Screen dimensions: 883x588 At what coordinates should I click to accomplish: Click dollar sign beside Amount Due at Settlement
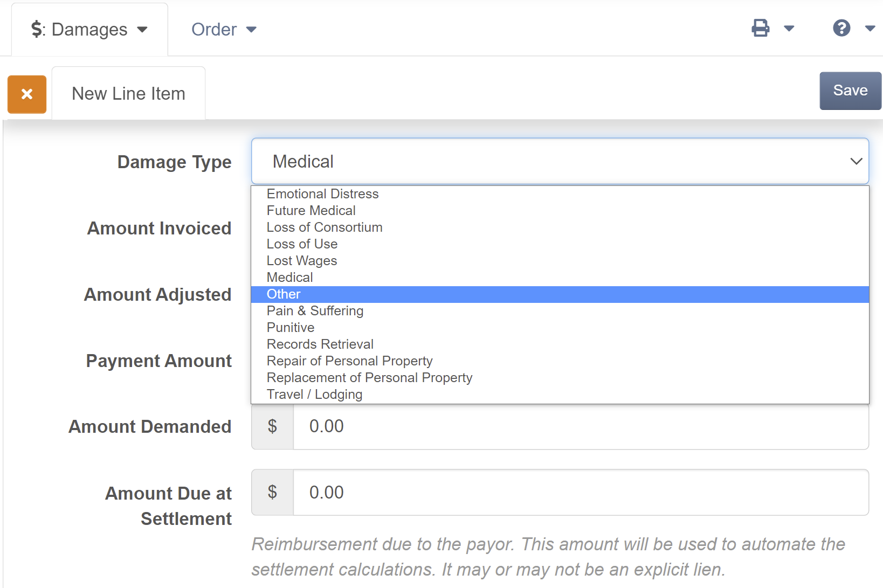273,493
